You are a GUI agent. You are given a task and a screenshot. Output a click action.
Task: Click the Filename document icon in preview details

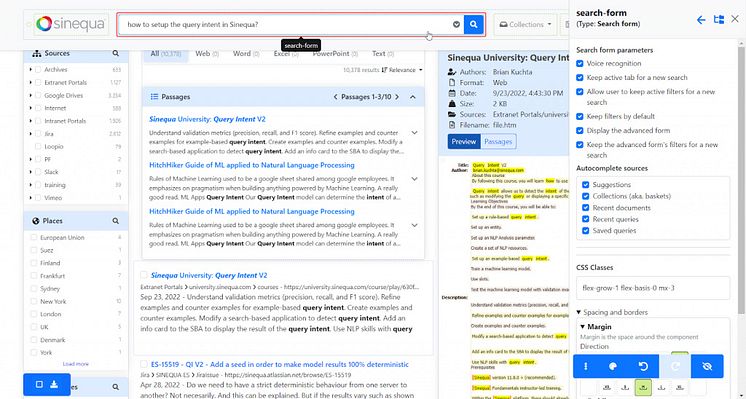coord(452,125)
